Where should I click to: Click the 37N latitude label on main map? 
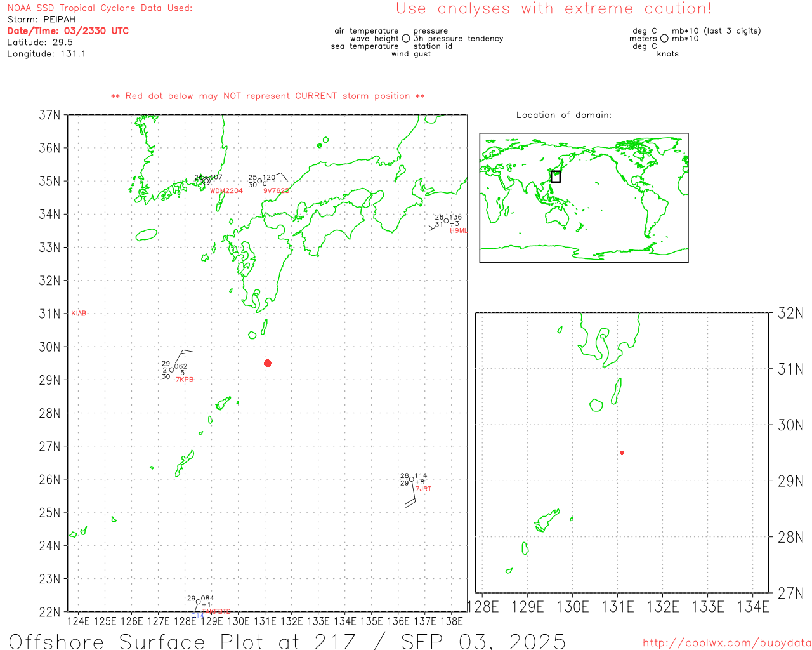click(x=50, y=116)
